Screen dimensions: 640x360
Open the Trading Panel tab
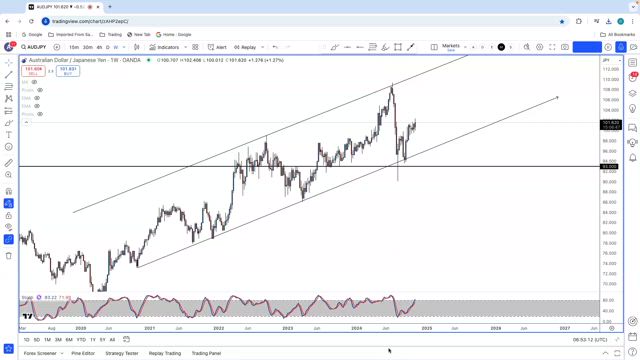[207, 353]
